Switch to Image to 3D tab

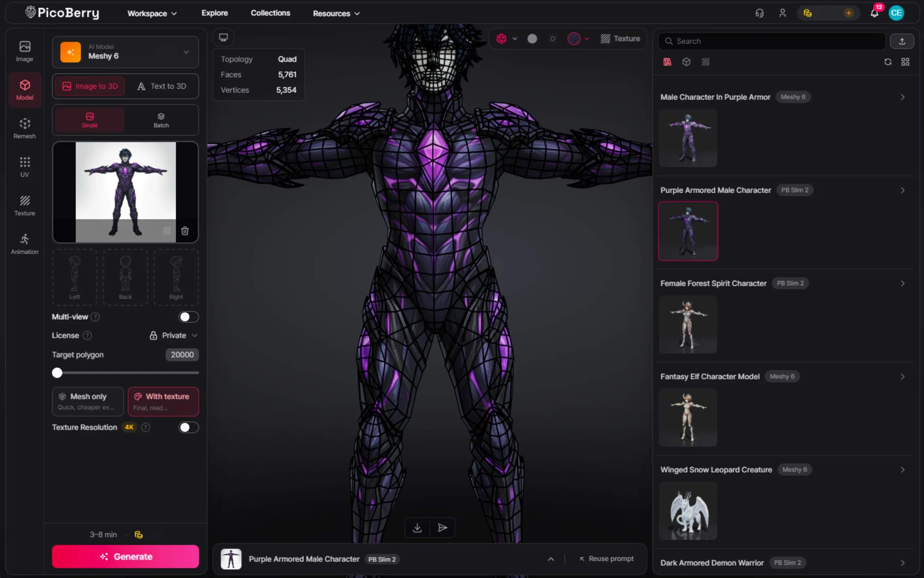pos(90,86)
